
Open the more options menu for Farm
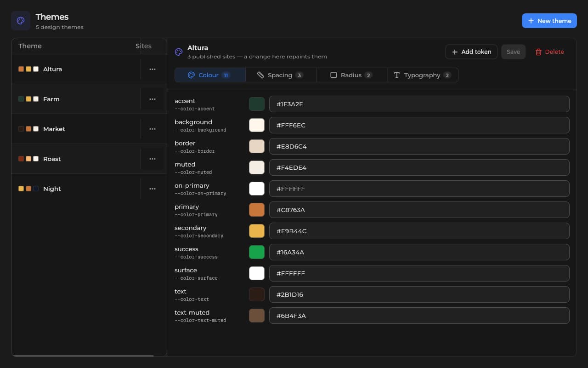point(153,99)
